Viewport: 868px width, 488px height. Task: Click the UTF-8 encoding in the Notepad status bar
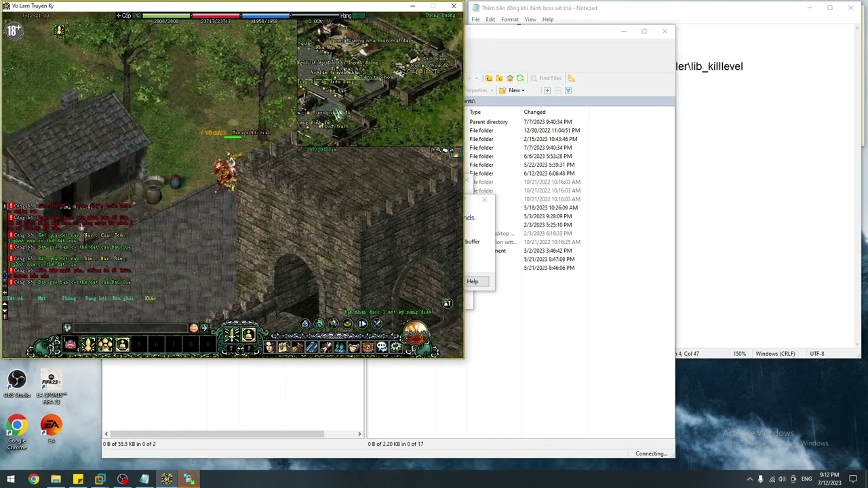817,353
